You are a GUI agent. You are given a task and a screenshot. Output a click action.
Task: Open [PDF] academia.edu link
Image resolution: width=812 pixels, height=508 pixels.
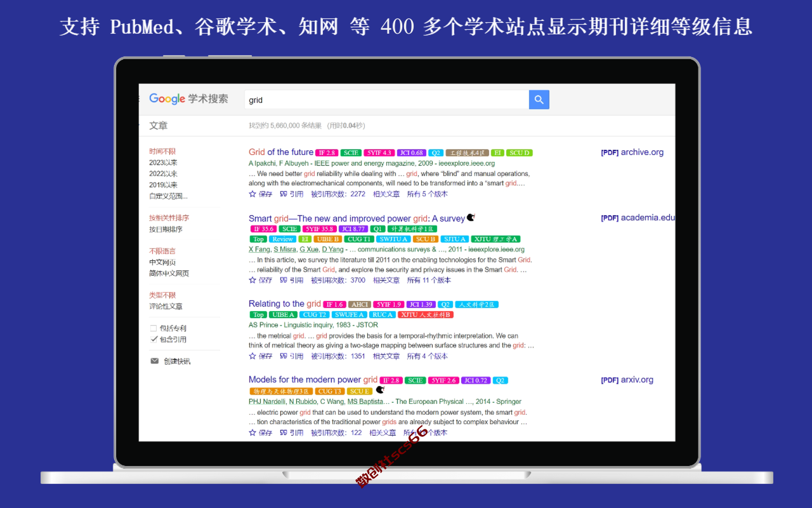click(x=638, y=217)
